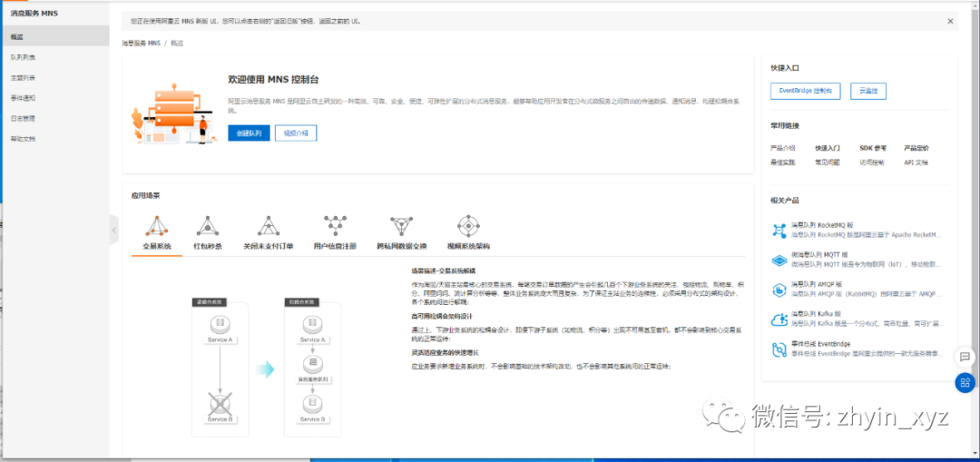
Task: Click the AMQP product icon
Action: point(779,290)
